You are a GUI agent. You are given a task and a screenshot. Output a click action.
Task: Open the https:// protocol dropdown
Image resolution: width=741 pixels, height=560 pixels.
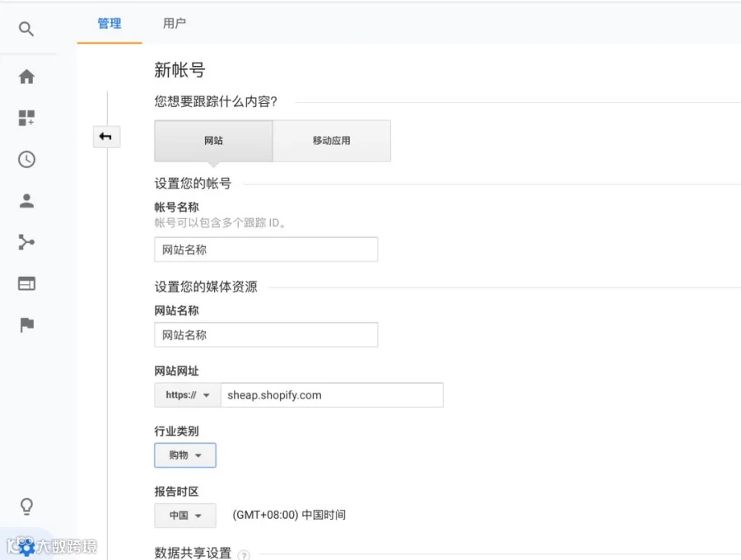[188, 395]
